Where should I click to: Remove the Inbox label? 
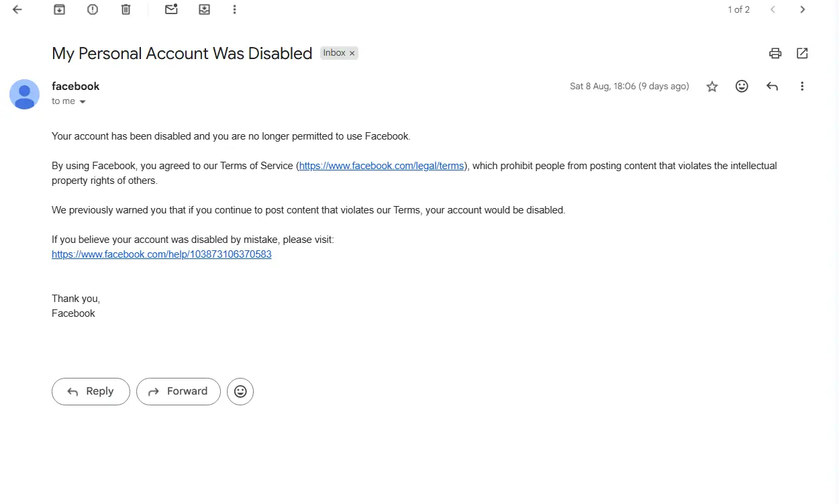pos(352,53)
